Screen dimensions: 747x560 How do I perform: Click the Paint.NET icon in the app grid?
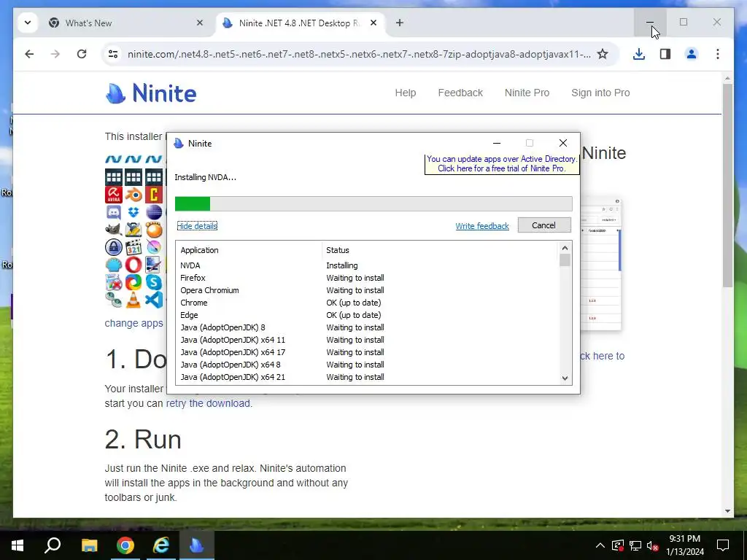[x=153, y=265]
